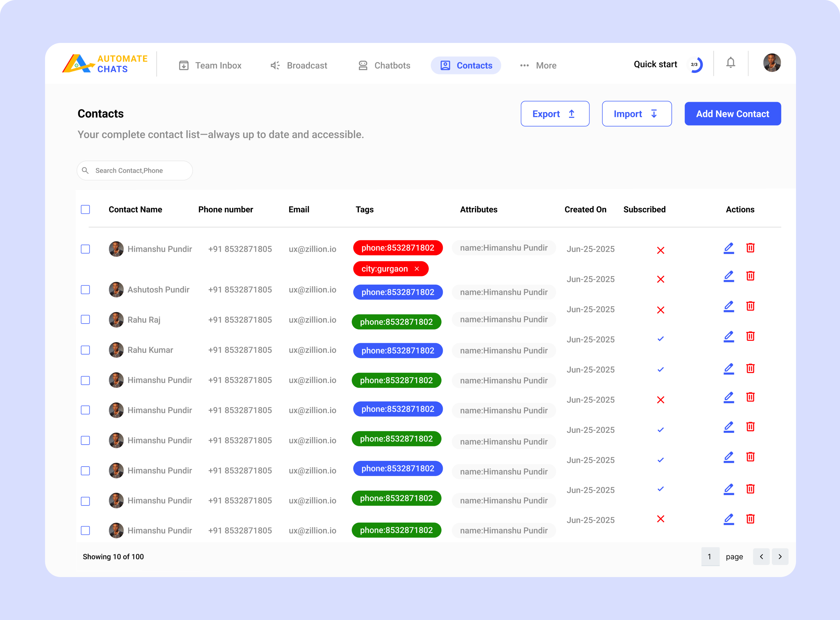Check the Ashutosh Pundir row checkbox
Screen dimensions: 840x620
click(x=85, y=289)
